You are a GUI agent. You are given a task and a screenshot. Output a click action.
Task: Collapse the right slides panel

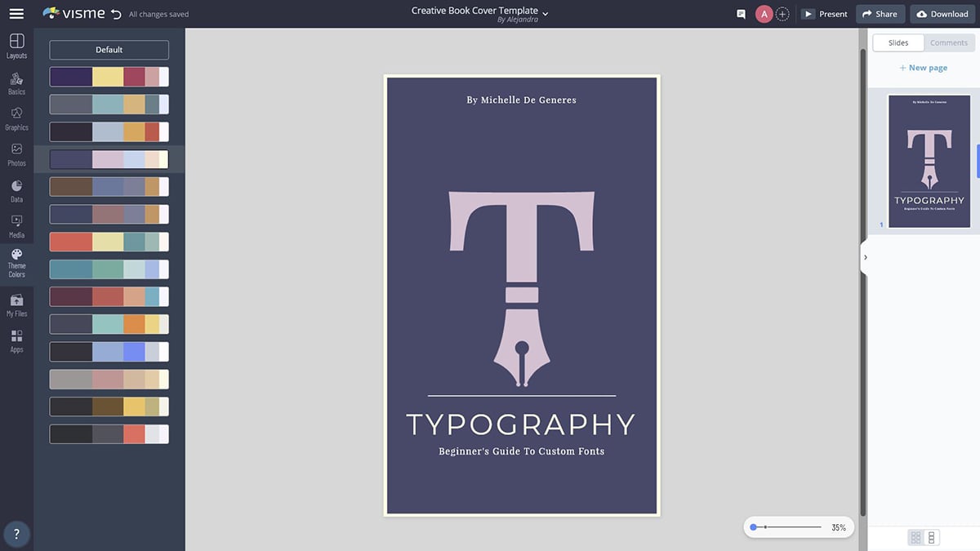(866, 257)
